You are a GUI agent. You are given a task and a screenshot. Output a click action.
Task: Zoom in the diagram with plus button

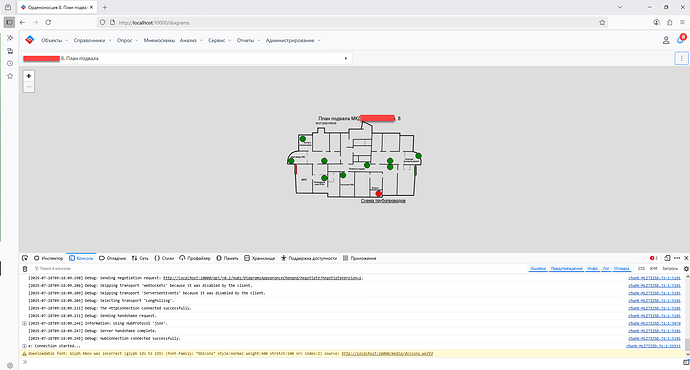tap(29, 76)
